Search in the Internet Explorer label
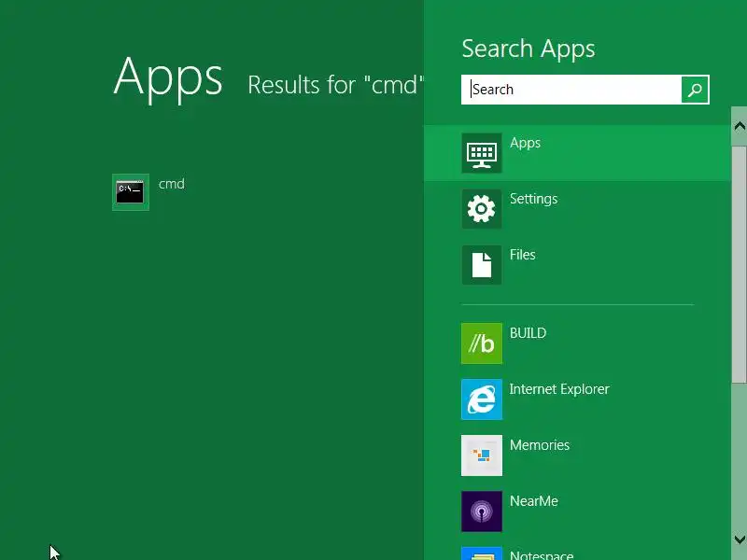This screenshot has width=747, height=560. click(x=559, y=389)
